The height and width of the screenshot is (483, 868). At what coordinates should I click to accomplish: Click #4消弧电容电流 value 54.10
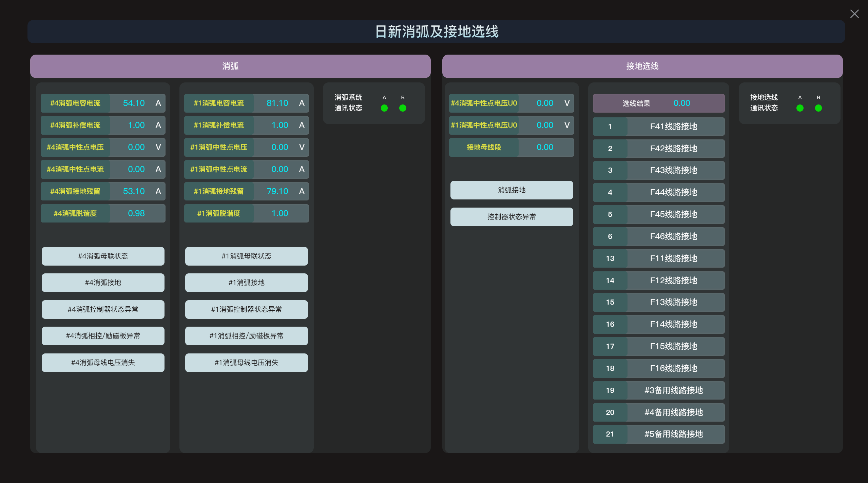[x=134, y=103]
